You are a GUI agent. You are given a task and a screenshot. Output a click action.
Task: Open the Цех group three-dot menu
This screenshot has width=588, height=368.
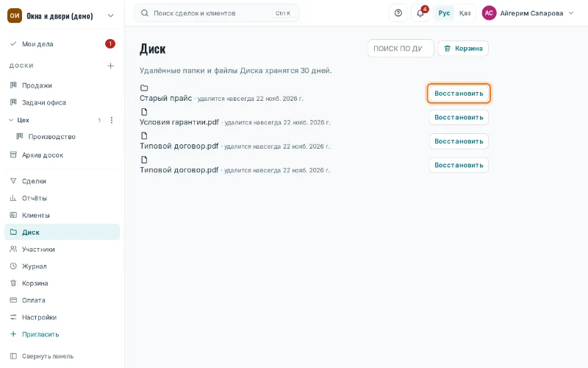[x=112, y=120]
